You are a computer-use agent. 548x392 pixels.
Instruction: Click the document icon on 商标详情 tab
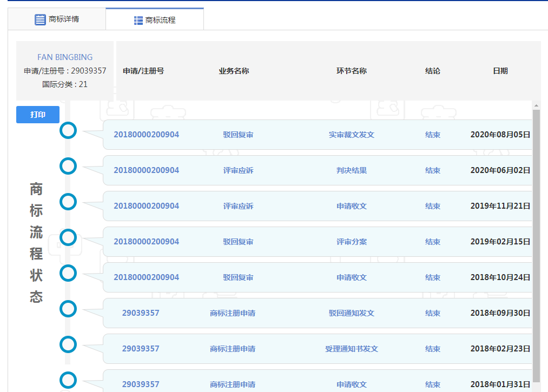pos(40,19)
